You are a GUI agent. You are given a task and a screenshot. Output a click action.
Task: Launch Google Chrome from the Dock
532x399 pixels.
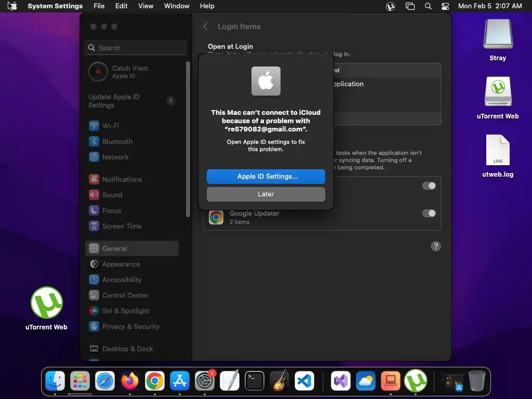point(155,381)
